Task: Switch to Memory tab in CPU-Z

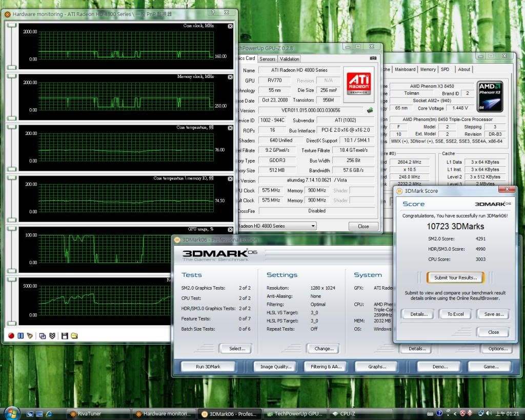Action: point(428,69)
